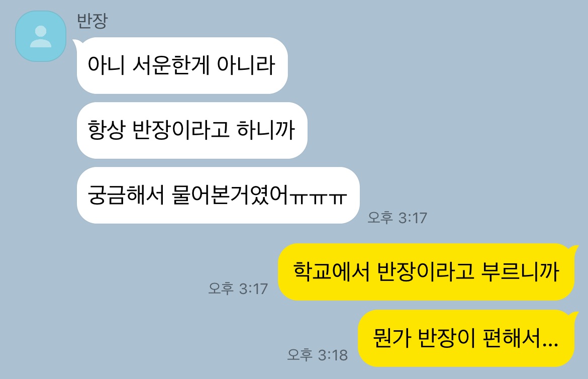This screenshot has height=379, width=588.
Task: Click the 오후 3:17 timestamp beside the yellow bubble
Action: click(x=238, y=289)
